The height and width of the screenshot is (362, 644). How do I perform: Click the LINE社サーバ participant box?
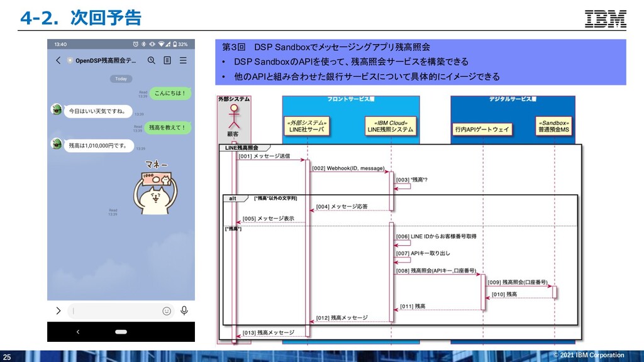pyautogui.click(x=307, y=126)
